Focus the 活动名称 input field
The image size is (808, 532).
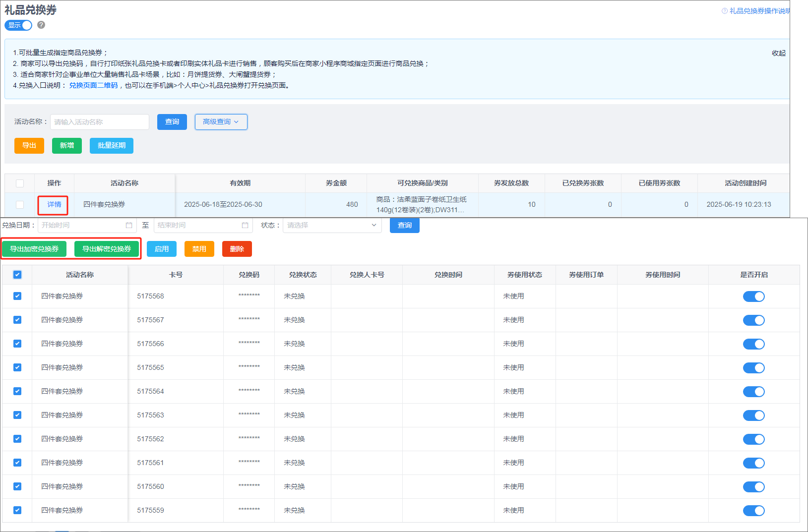[x=100, y=122]
